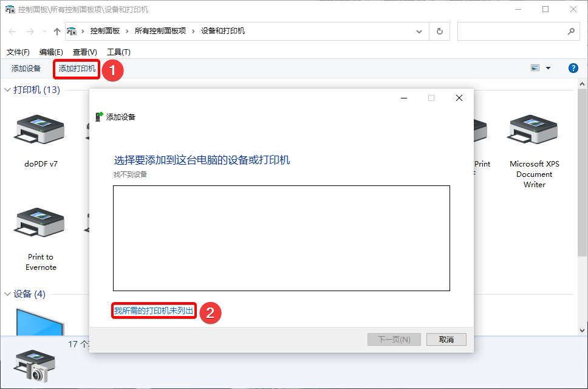Click the help question mark icon

(x=573, y=68)
